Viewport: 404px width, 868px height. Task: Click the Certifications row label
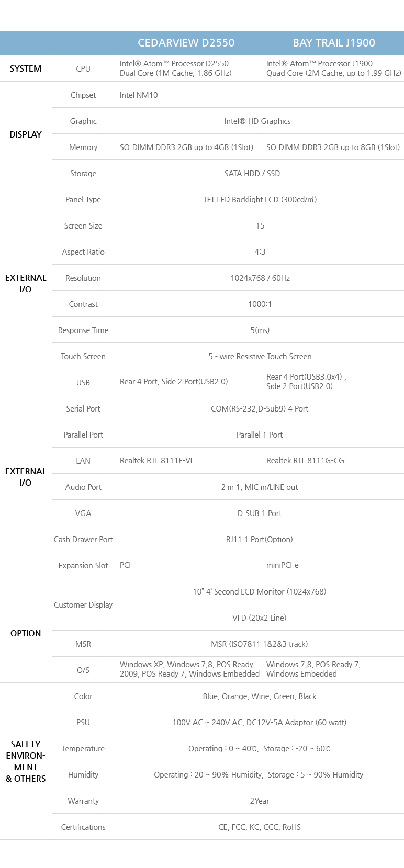83,827
